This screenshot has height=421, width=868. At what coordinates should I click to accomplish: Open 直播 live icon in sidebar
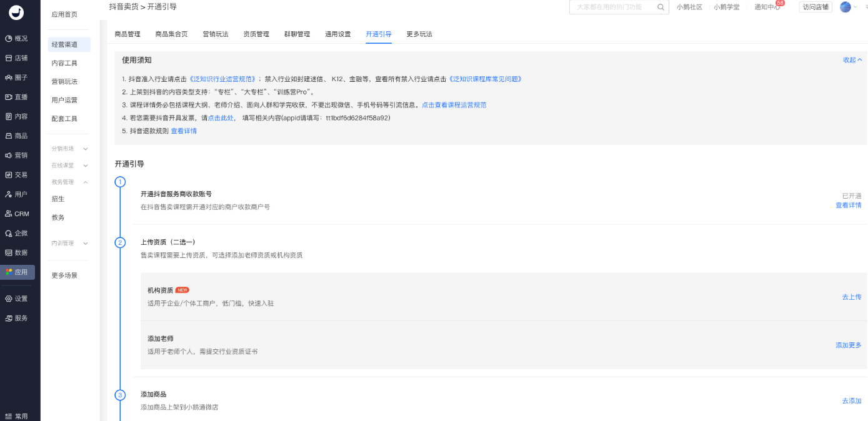coord(9,97)
